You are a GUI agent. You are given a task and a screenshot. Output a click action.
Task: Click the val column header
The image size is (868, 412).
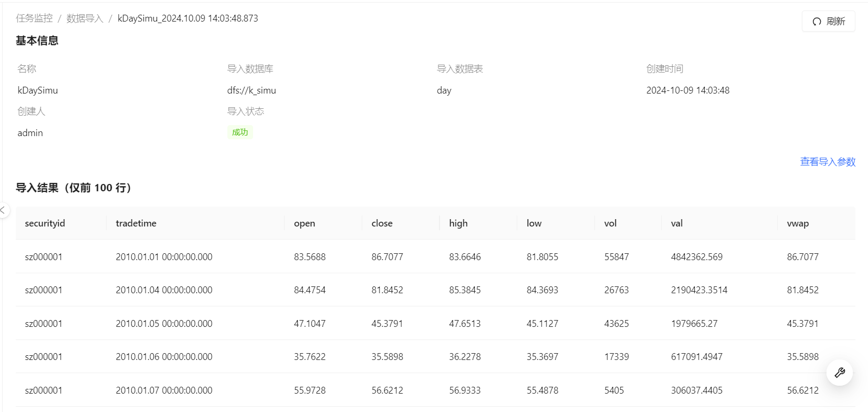coord(677,223)
